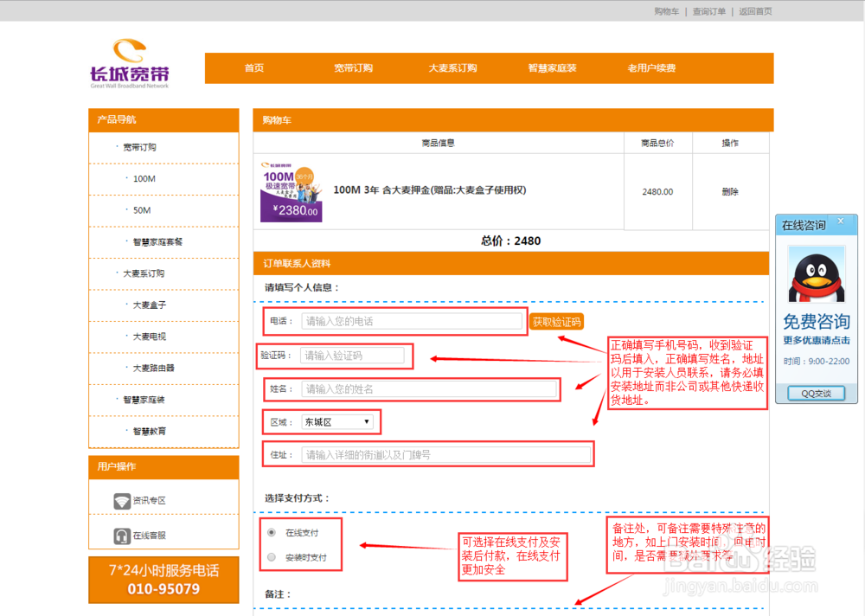Screen dimensions: 865x616
Task: Click the 总价：2480 total text
Action: pos(511,241)
